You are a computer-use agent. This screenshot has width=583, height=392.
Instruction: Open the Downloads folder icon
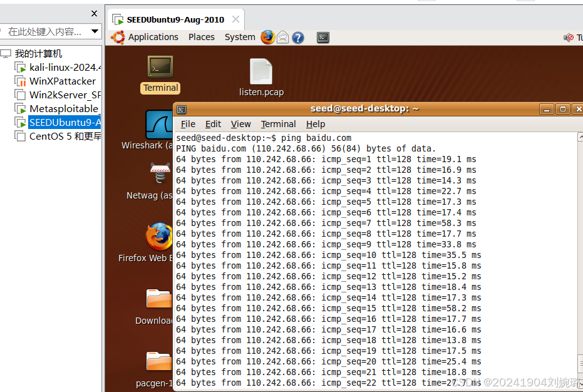(x=159, y=299)
